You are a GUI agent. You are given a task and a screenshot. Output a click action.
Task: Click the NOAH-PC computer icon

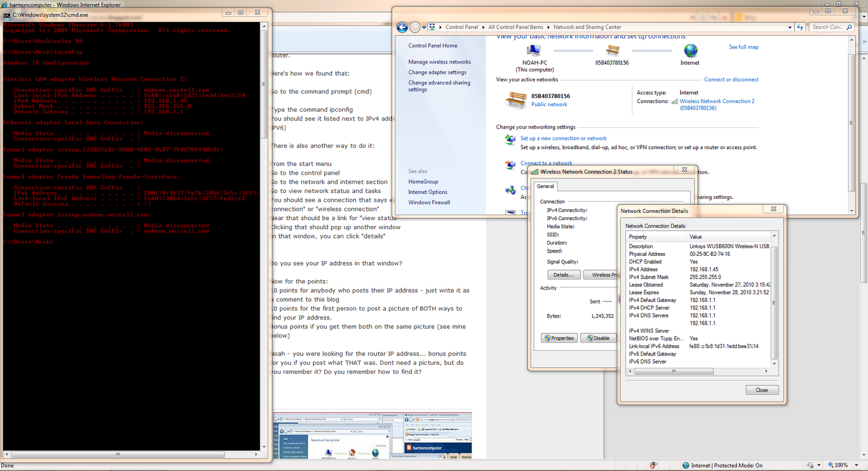[534, 51]
